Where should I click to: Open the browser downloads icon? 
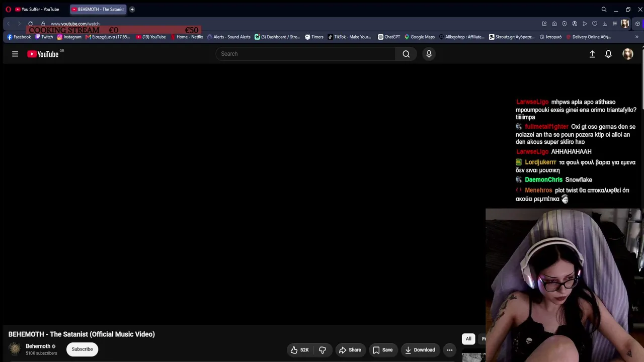[605, 24]
